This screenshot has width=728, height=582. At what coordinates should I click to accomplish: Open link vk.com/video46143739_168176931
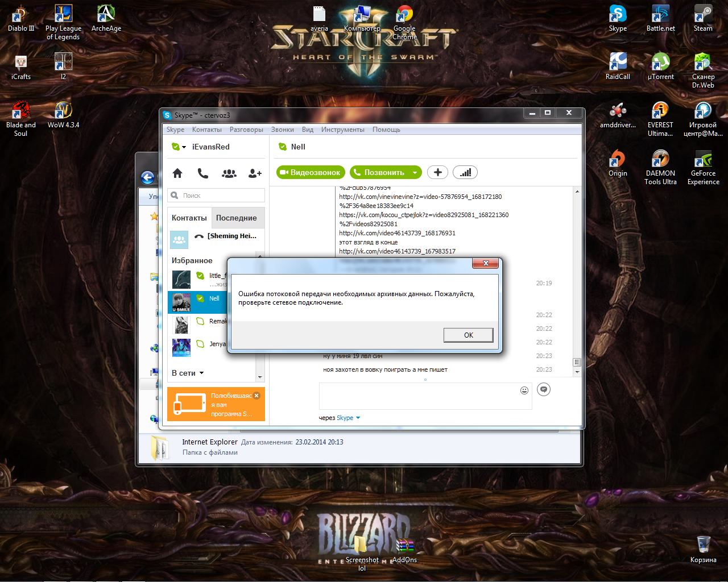point(397,233)
